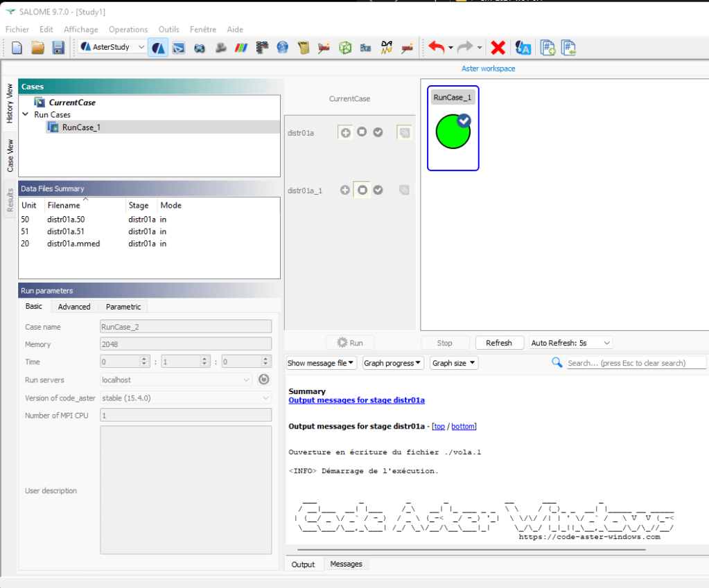The width and height of the screenshot is (709, 588).
Task: Click the Refresh button
Action: [x=498, y=343]
